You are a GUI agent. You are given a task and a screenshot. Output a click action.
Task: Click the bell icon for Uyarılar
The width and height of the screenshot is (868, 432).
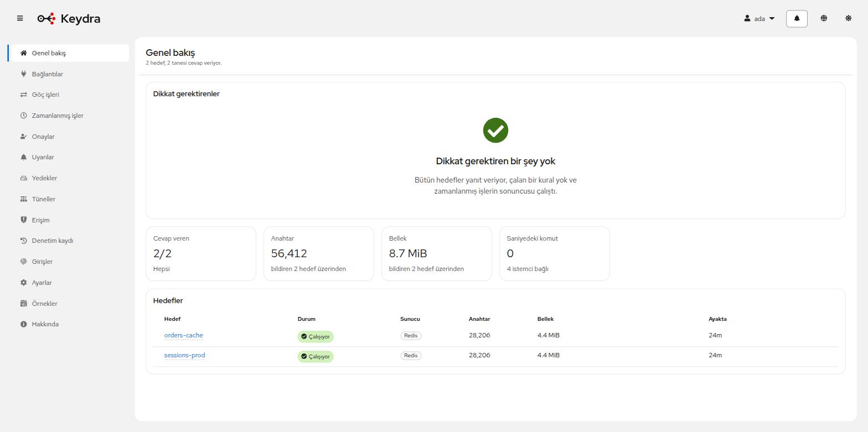pyautogui.click(x=23, y=157)
